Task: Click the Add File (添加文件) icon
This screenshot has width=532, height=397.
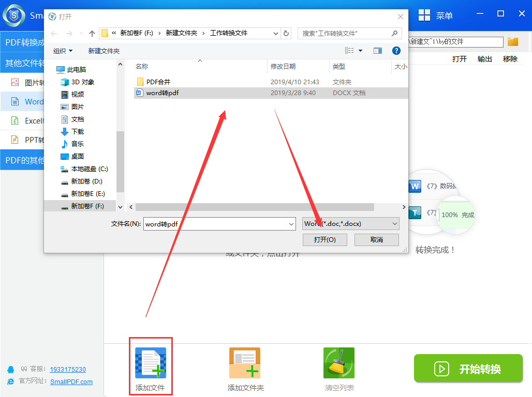Action: [x=150, y=363]
